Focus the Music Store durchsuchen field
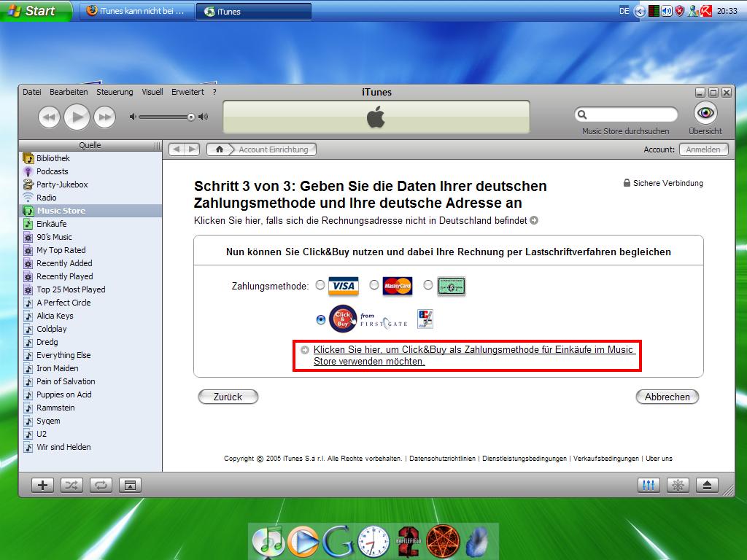The height and width of the screenshot is (560, 747). [x=626, y=114]
